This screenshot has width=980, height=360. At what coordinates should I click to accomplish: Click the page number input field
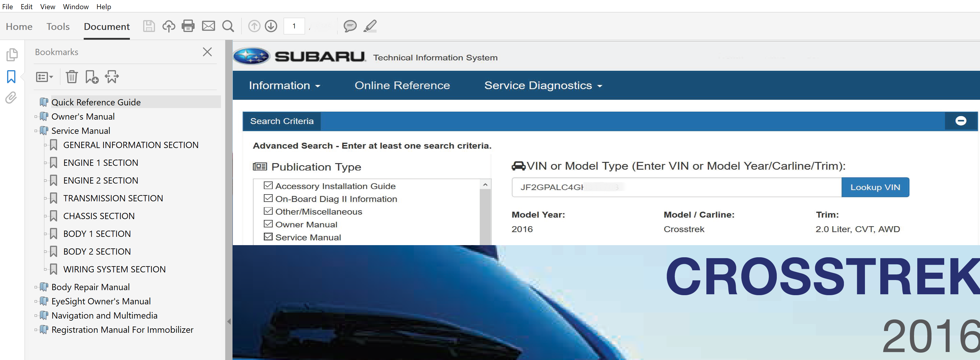pos(294,26)
